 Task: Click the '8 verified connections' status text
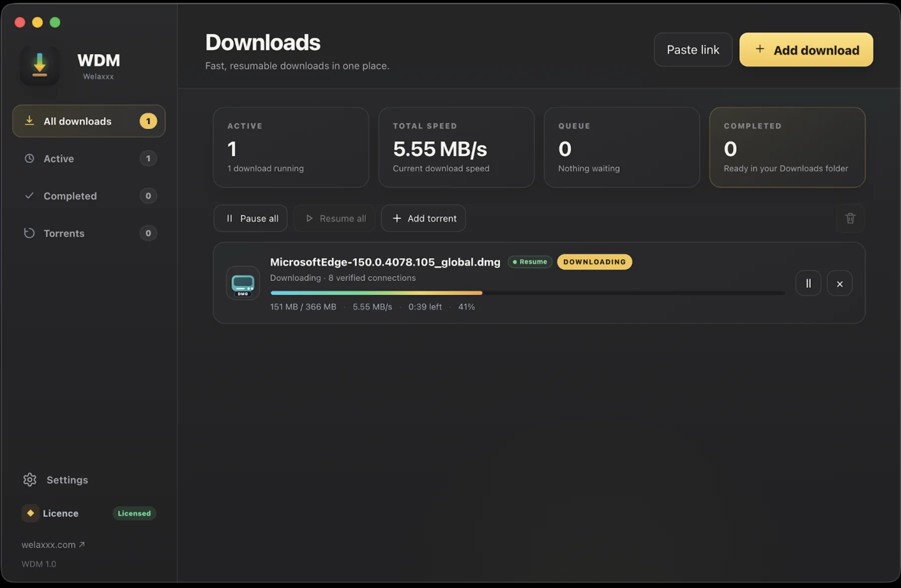[372, 278]
